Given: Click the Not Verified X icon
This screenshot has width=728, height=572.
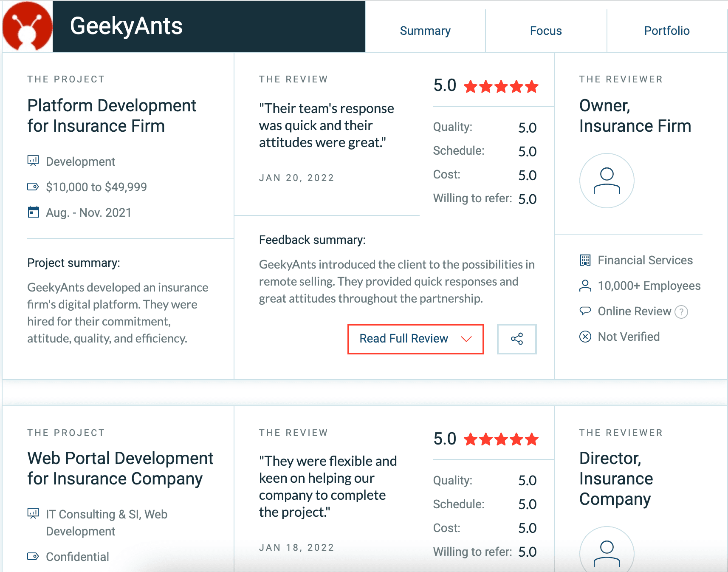Looking at the screenshot, I should pyautogui.click(x=585, y=337).
